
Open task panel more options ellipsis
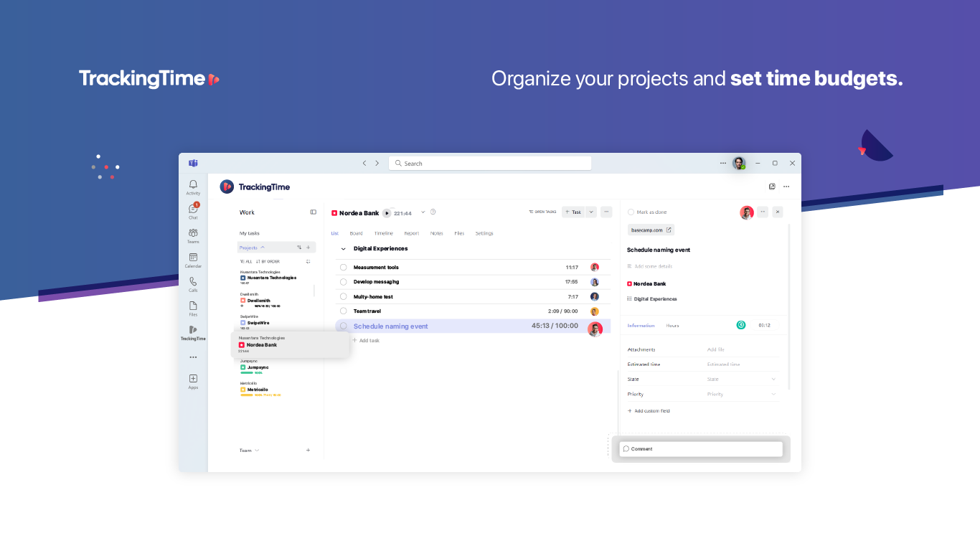(x=763, y=212)
